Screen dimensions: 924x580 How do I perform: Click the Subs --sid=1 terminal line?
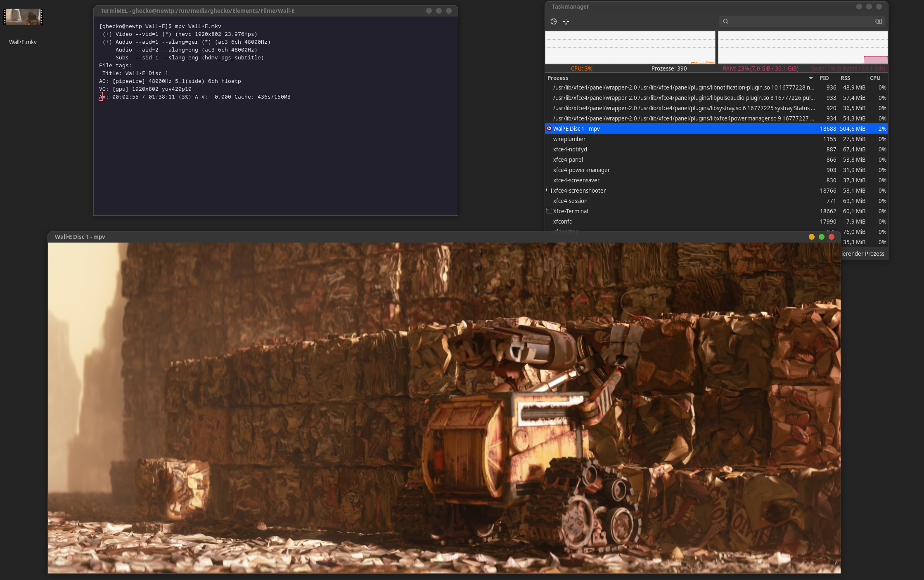[x=190, y=57]
